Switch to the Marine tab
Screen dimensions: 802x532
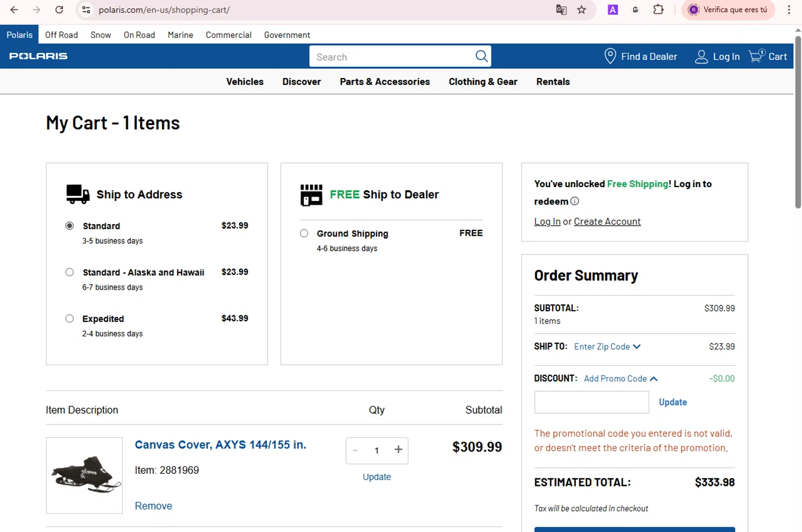click(x=180, y=35)
